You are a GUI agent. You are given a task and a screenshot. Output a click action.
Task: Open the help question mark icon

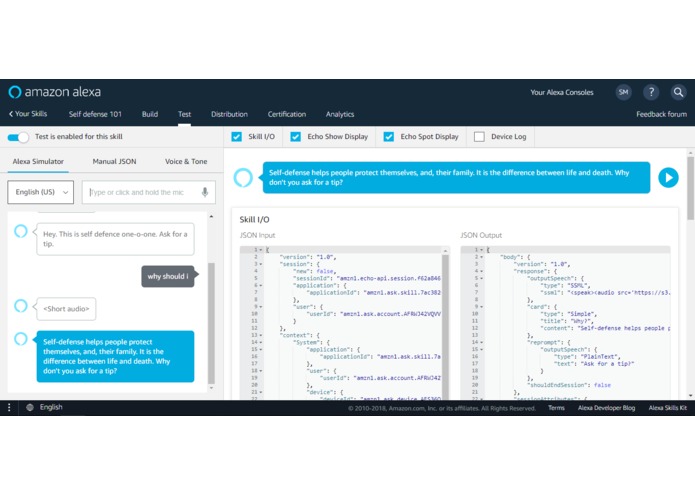coord(651,92)
